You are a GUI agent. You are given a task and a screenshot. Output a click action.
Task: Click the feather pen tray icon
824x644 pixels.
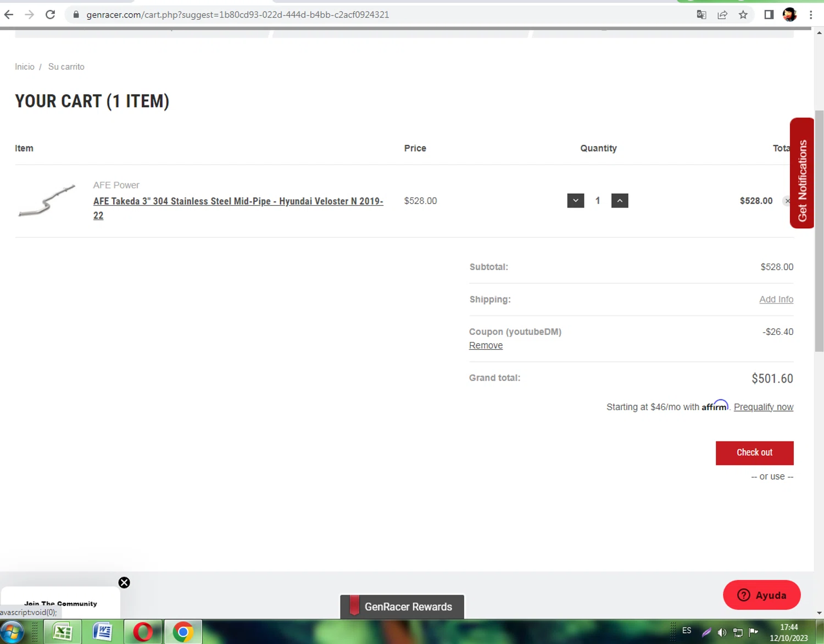(706, 632)
